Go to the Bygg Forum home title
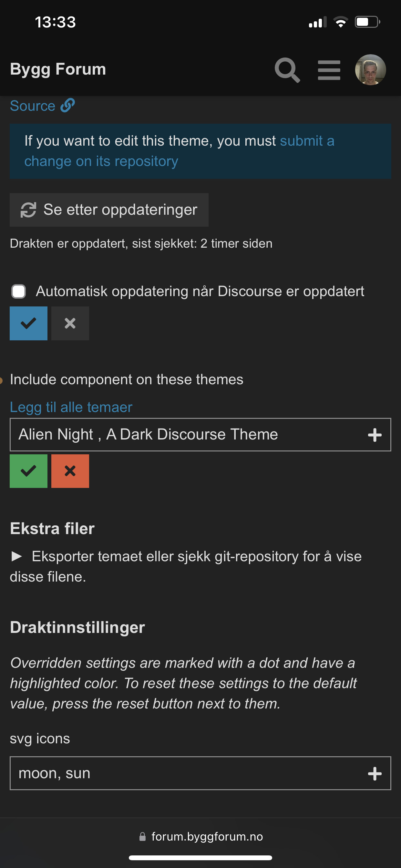This screenshot has width=401, height=868. pos(58,69)
